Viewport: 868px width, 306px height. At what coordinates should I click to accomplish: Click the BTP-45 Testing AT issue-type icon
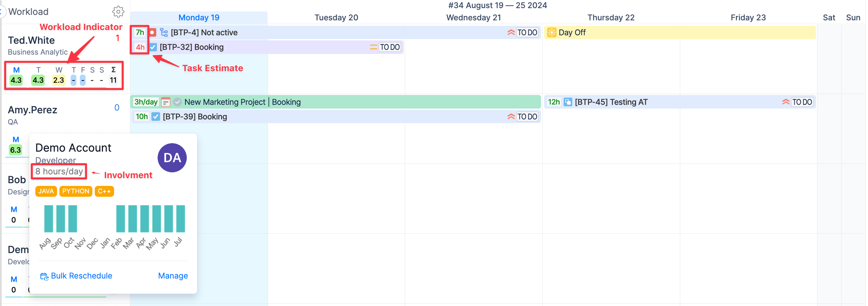(x=567, y=102)
